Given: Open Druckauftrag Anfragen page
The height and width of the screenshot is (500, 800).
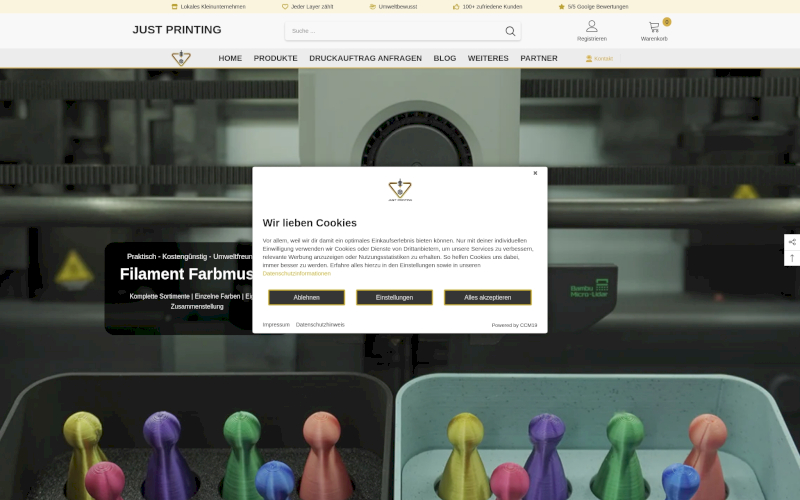Looking at the screenshot, I should click(x=365, y=58).
